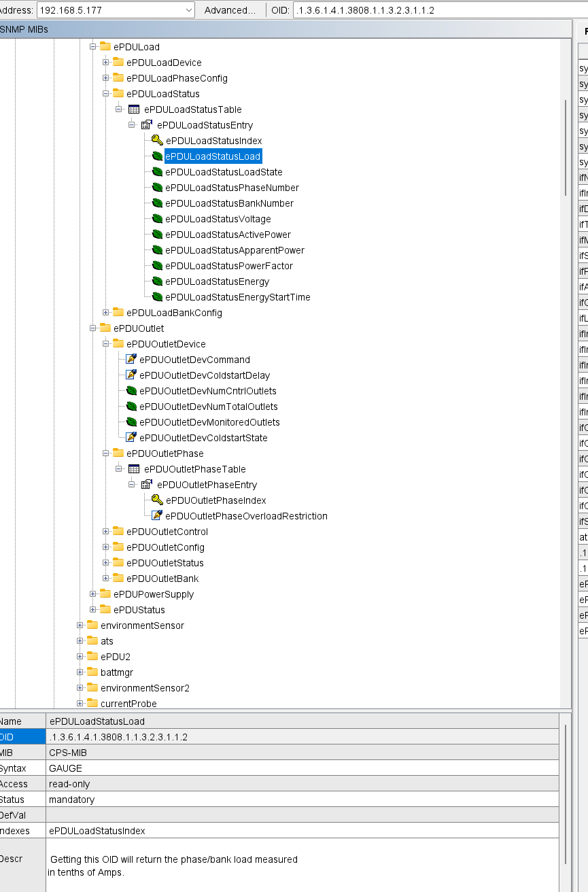Click the OID value cell in details
The image size is (588, 892).
302,737
